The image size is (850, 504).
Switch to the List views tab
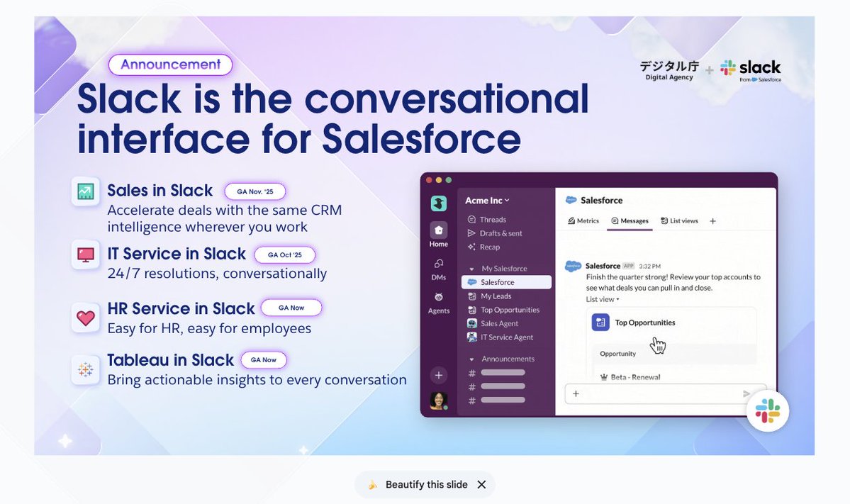679,220
